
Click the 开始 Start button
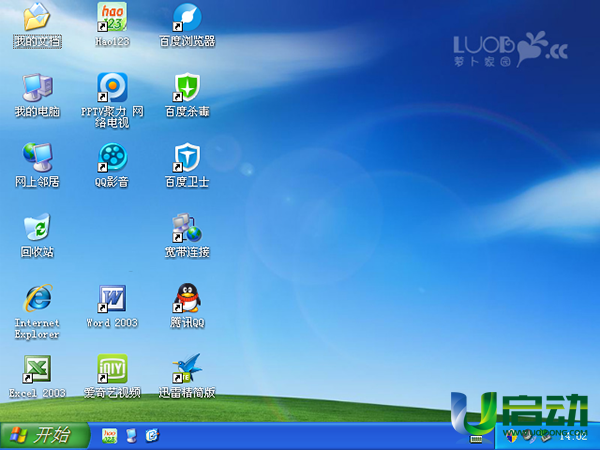(x=40, y=435)
